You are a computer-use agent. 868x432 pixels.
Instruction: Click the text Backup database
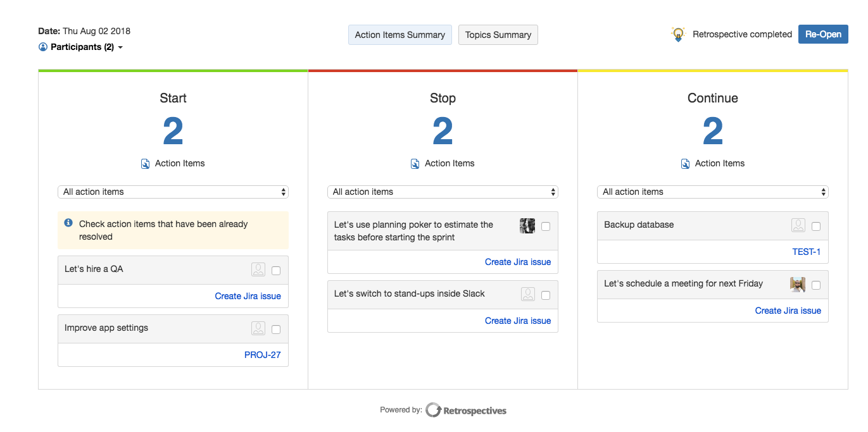click(x=639, y=225)
